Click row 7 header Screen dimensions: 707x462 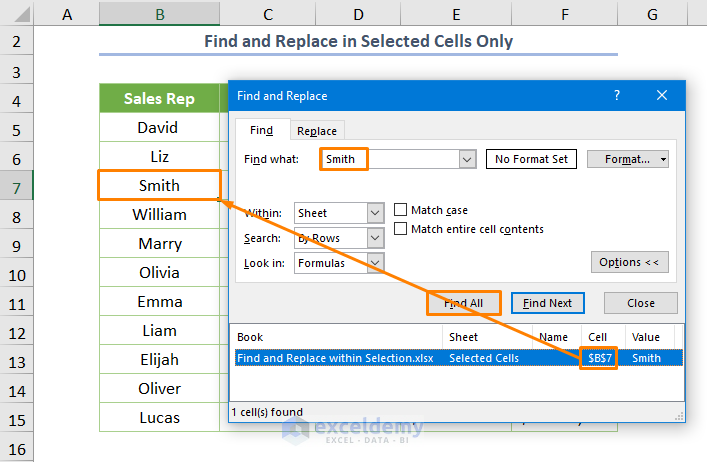point(16,186)
